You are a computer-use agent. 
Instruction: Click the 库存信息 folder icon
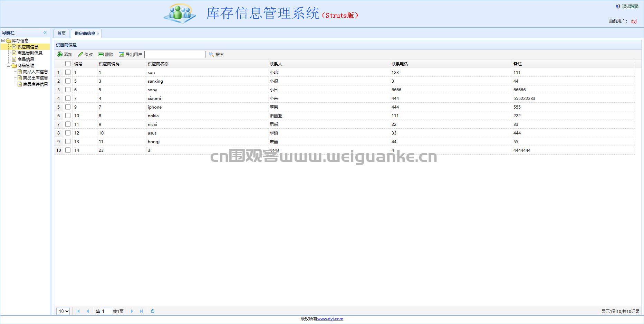pos(9,40)
